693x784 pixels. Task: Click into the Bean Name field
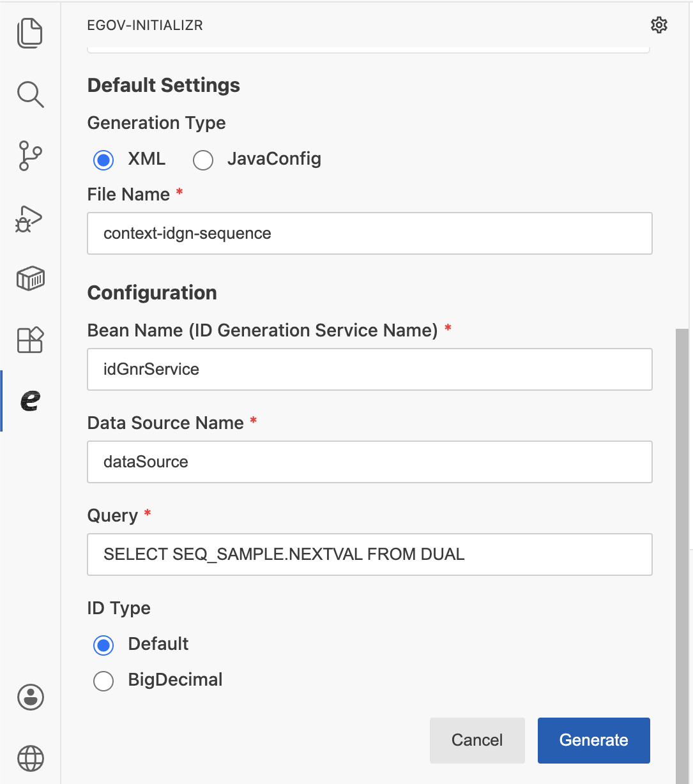pyautogui.click(x=369, y=370)
